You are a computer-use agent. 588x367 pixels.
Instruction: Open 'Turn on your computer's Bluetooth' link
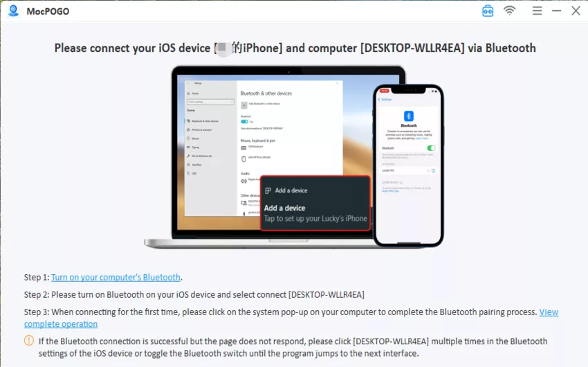tap(116, 277)
